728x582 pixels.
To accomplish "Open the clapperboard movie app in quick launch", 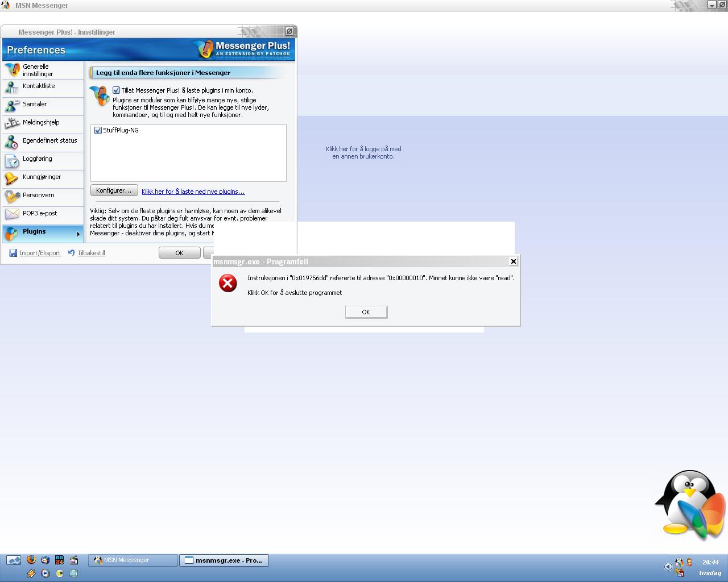I will click(73, 560).
